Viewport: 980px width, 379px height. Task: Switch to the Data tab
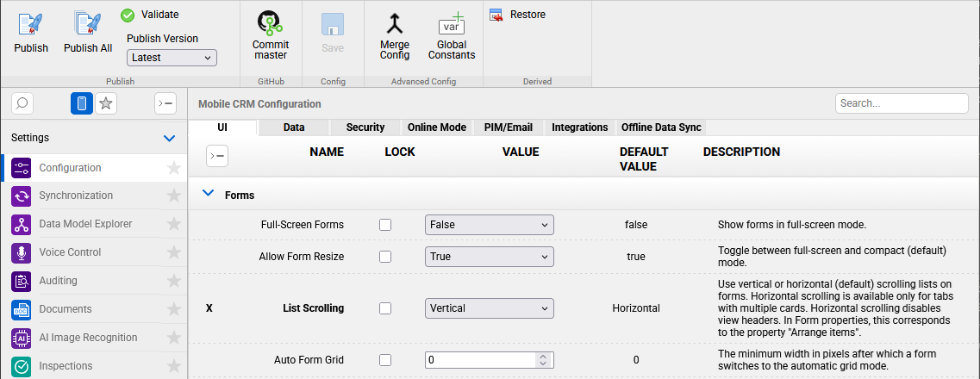tap(294, 127)
